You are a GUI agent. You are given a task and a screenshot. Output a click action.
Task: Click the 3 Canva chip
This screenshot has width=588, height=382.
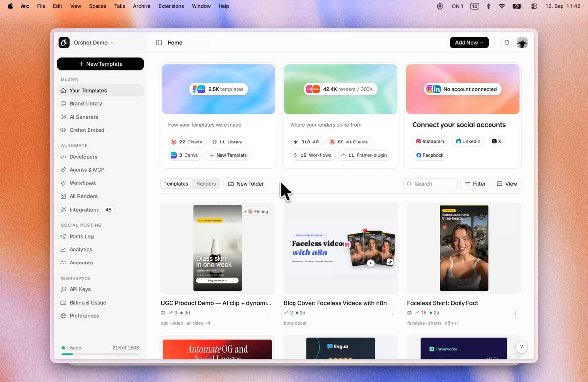tap(185, 155)
